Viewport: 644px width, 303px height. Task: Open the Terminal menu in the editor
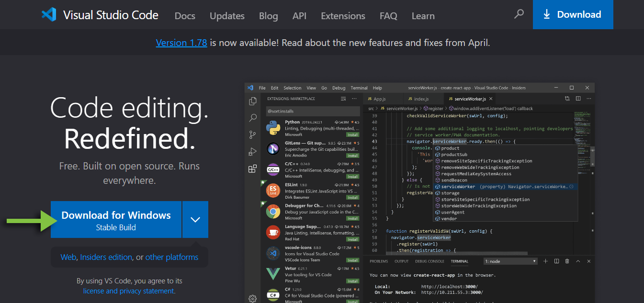pyautogui.click(x=359, y=88)
